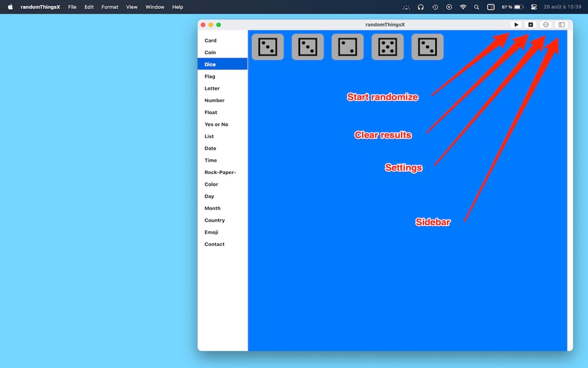Open the Date randomizer in sidebar

(x=222, y=148)
